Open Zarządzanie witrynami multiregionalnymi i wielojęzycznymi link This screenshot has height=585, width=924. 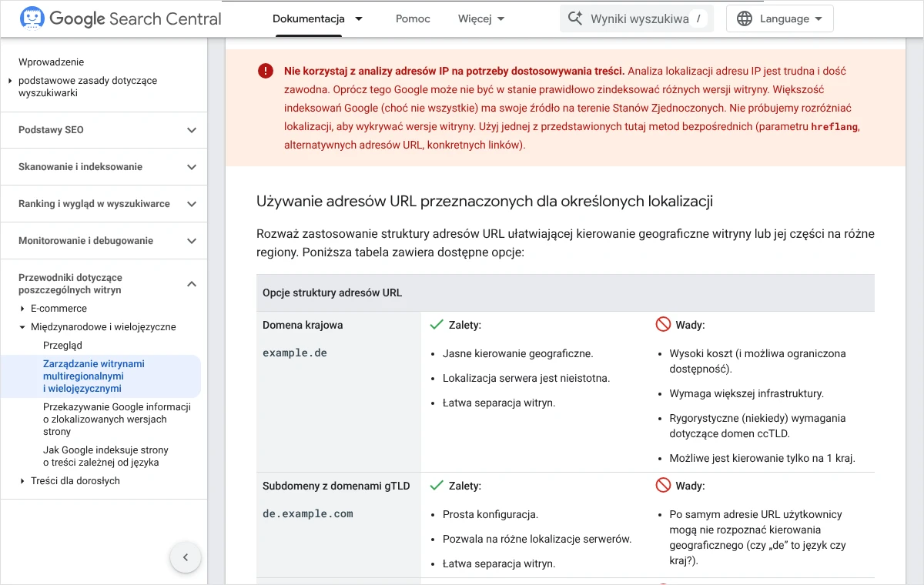pyautogui.click(x=94, y=376)
